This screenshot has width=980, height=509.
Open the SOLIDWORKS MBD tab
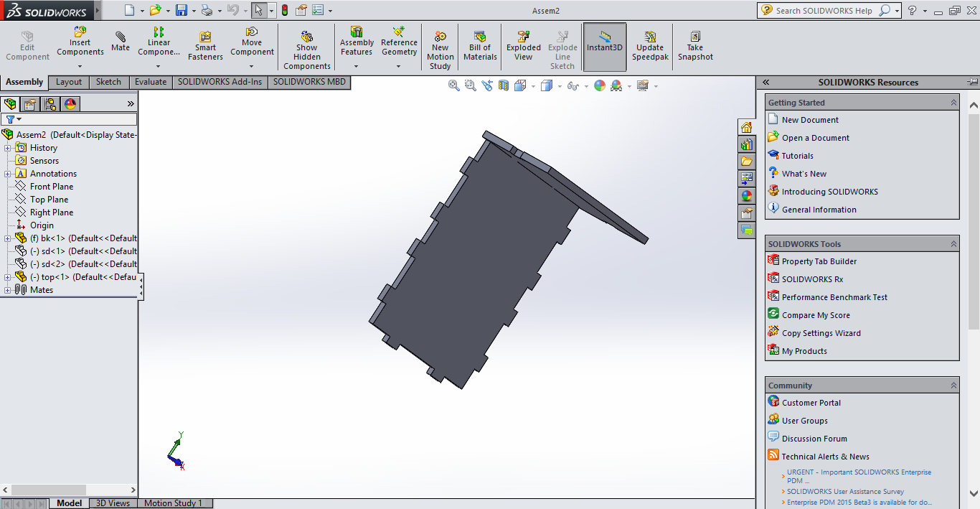coord(309,82)
